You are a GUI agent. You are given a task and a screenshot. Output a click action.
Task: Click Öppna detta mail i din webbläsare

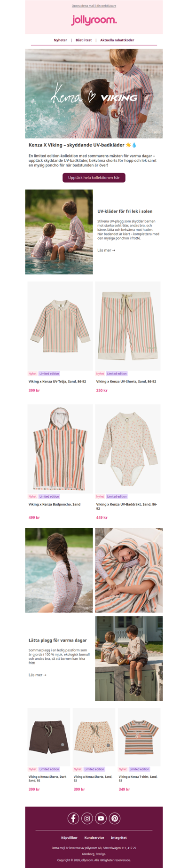tap(94, 6)
